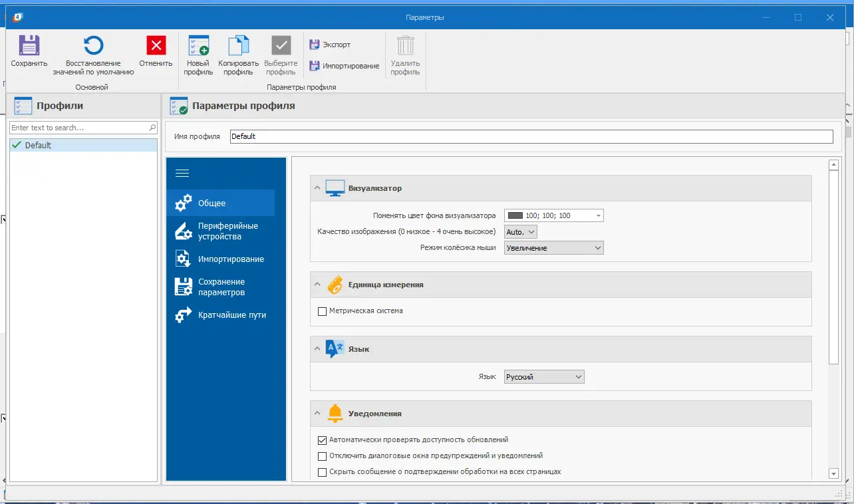The height and width of the screenshot is (504, 854).
Task: Toggle the hamburger menu in blue sidebar
Action: pyautogui.click(x=182, y=174)
